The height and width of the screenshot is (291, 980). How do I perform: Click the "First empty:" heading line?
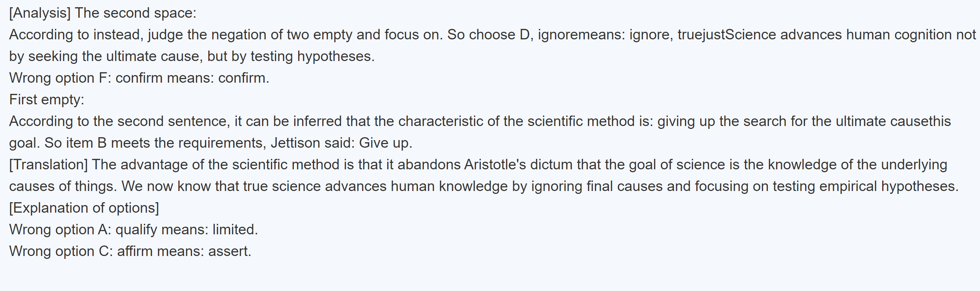coord(47,100)
